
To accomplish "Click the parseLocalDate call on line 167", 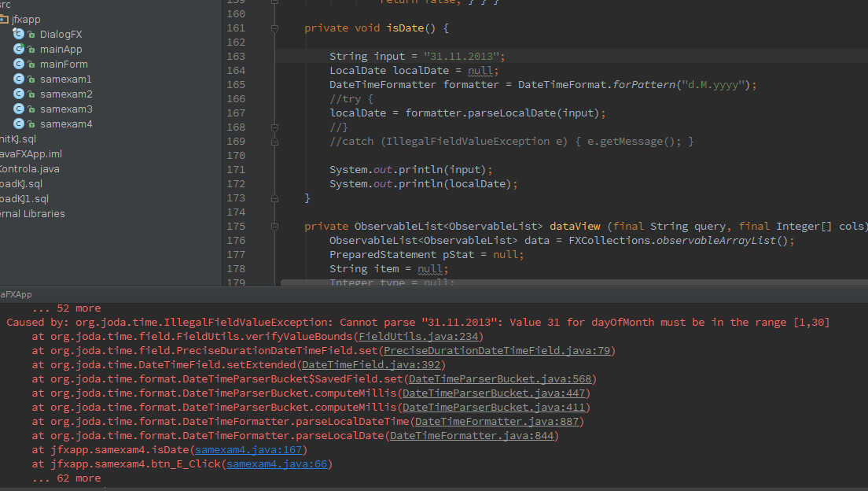I will (x=512, y=113).
